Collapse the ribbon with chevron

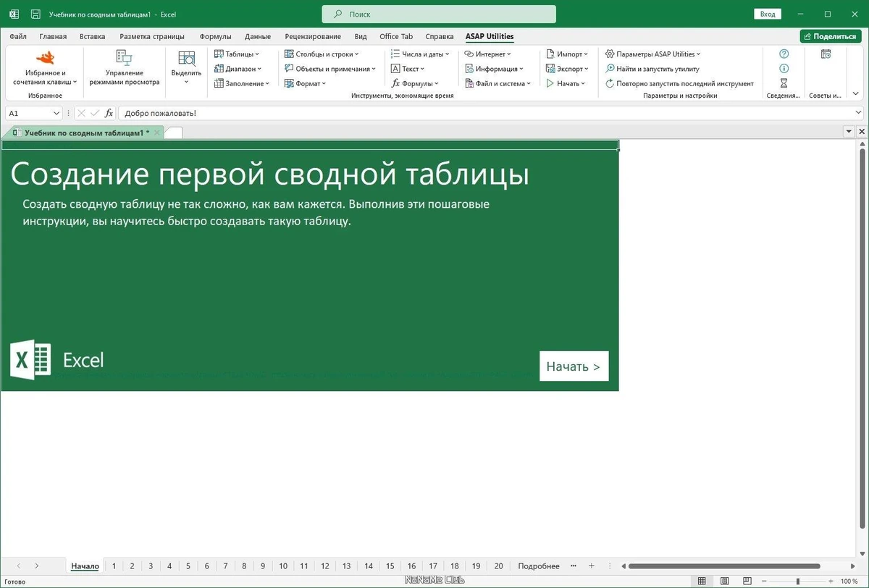pos(856,94)
